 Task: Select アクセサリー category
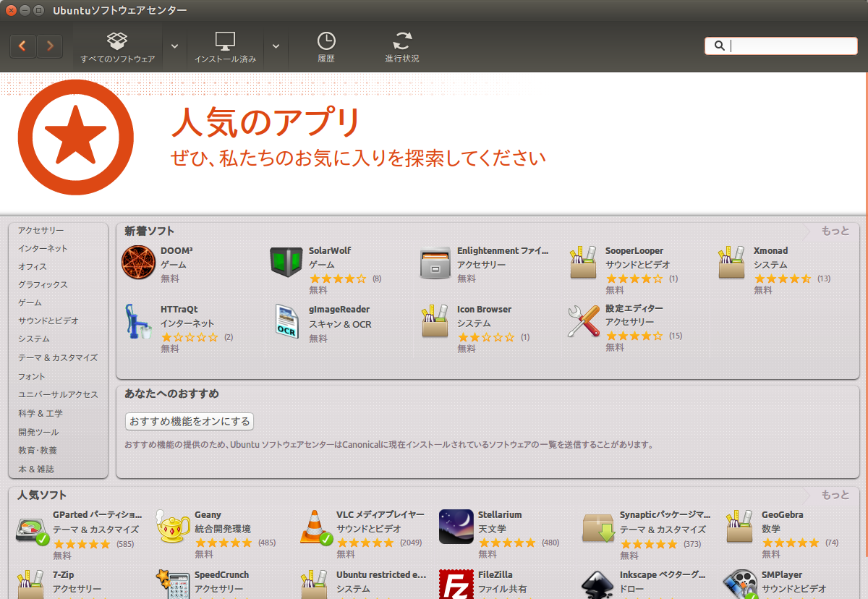point(41,230)
